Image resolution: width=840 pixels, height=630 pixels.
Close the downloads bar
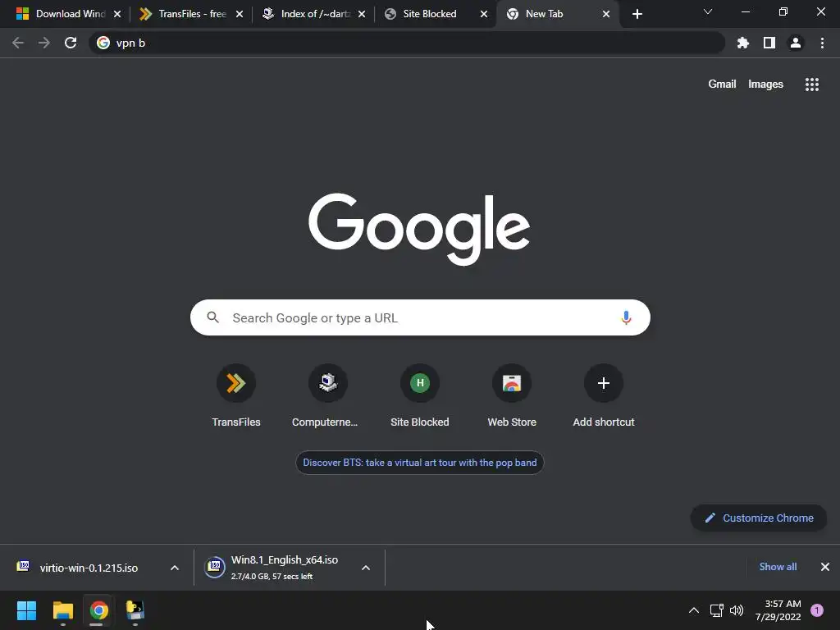click(x=825, y=567)
